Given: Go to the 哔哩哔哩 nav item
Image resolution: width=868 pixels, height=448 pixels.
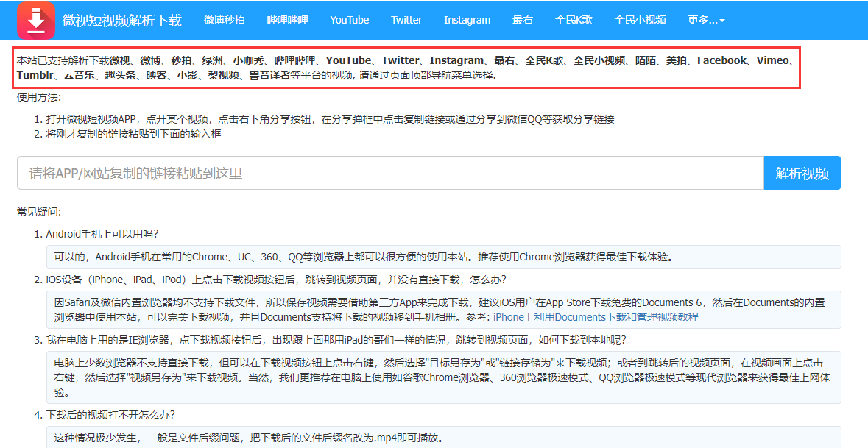Looking at the screenshot, I should 287,20.
